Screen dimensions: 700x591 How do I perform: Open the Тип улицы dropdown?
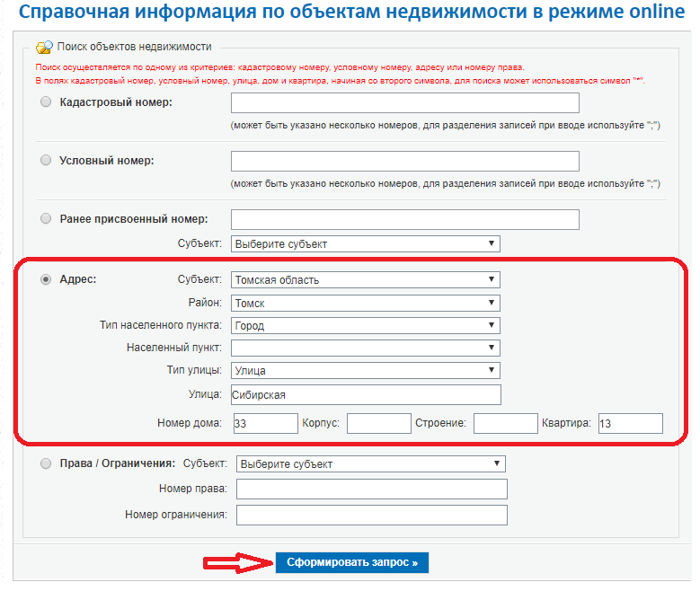point(365,370)
